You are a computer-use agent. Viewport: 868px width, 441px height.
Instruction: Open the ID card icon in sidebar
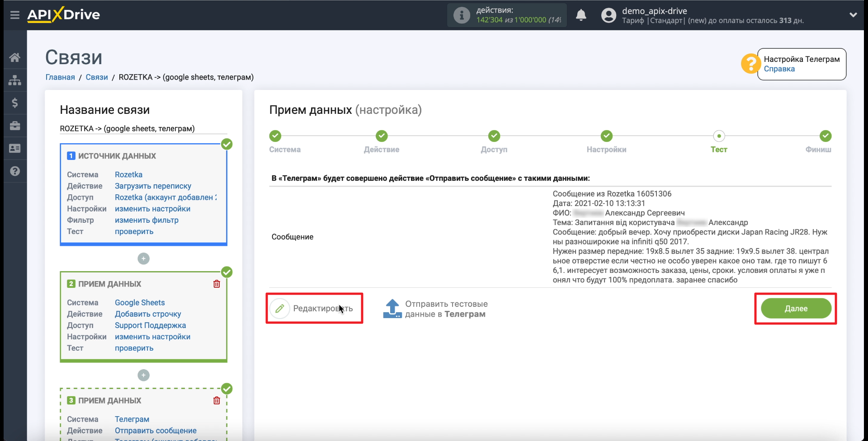coord(15,148)
